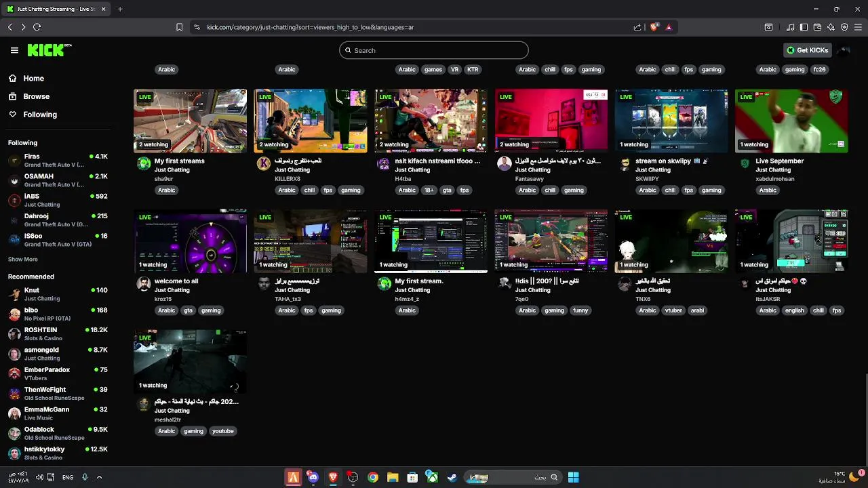Go forward in the browser
The height and width of the screenshot is (488, 868).
pos(23,27)
